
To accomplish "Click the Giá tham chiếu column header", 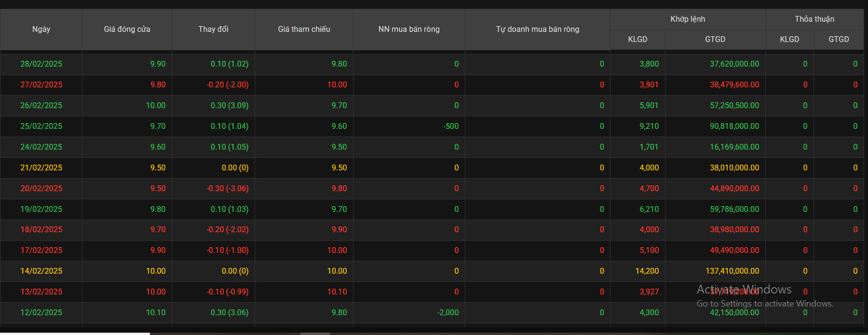I will click(x=304, y=29).
